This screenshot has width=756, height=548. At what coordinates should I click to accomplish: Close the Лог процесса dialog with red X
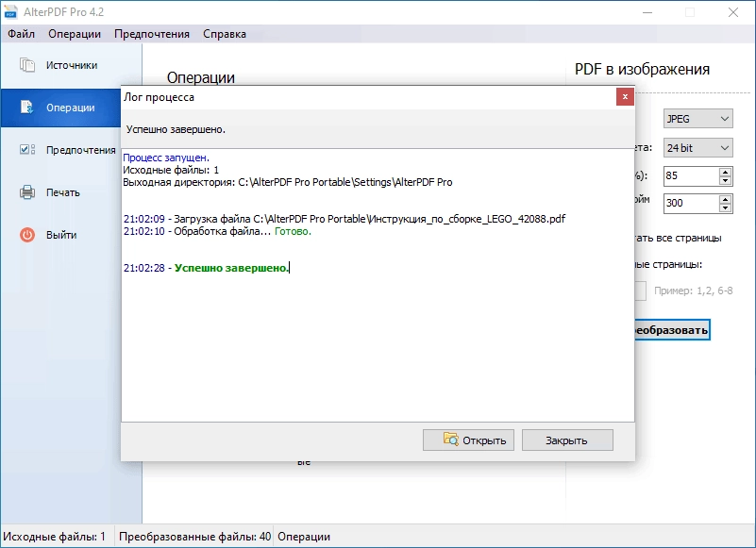tap(625, 97)
